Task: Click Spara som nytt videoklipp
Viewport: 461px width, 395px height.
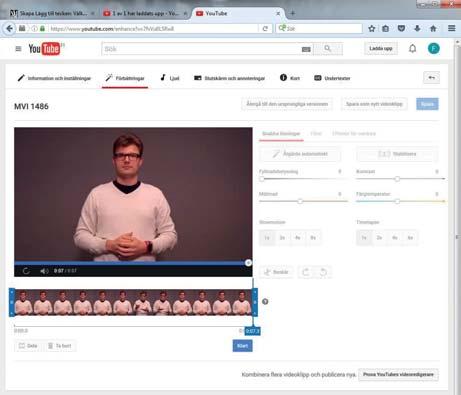Action: pyautogui.click(x=374, y=104)
